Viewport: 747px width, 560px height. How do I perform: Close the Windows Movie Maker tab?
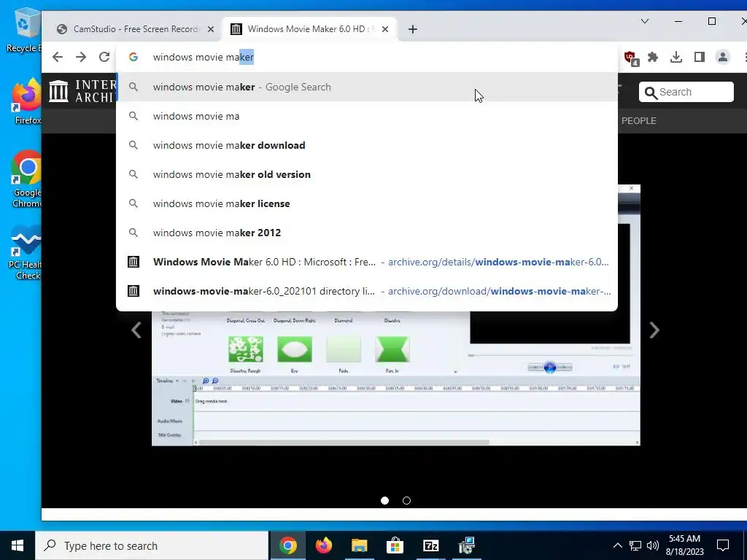pyautogui.click(x=385, y=29)
